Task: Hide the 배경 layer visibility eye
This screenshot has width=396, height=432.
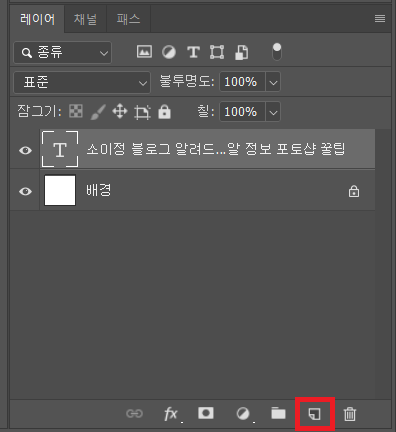Action: tap(25, 191)
